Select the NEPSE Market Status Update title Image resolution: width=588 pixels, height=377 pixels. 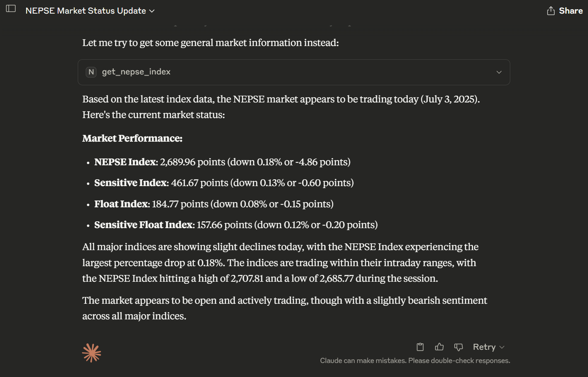85,11
